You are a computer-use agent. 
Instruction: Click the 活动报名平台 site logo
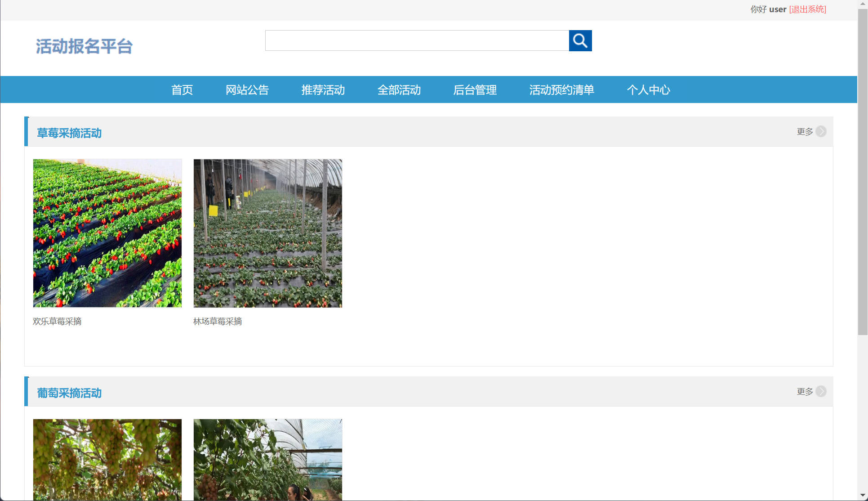pyautogui.click(x=84, y=45)
